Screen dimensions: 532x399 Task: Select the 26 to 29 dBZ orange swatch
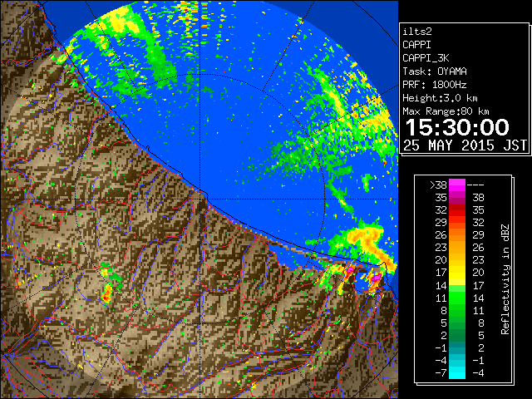(x=457, y=235)
